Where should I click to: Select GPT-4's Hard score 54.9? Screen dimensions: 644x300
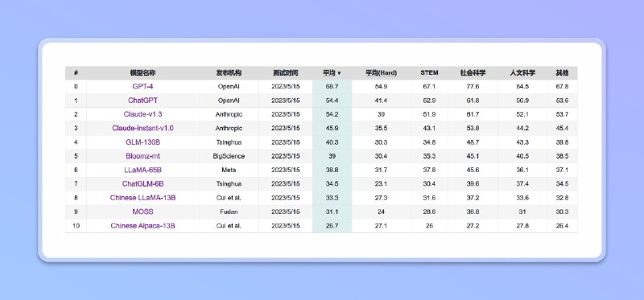(x=381, y=87)
